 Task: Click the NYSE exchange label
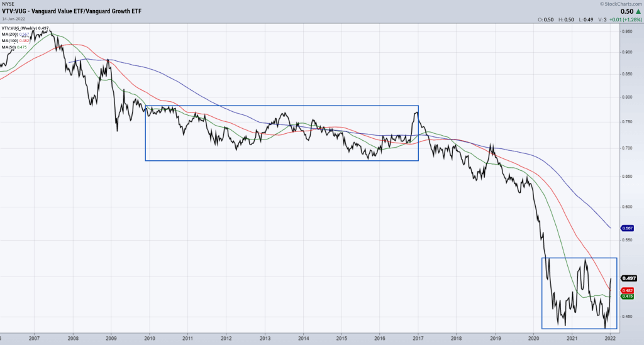click(8, 4)
